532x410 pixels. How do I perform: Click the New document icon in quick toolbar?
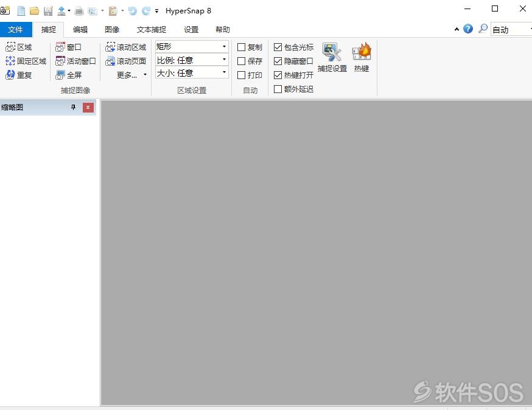click(x=21, y=11)
